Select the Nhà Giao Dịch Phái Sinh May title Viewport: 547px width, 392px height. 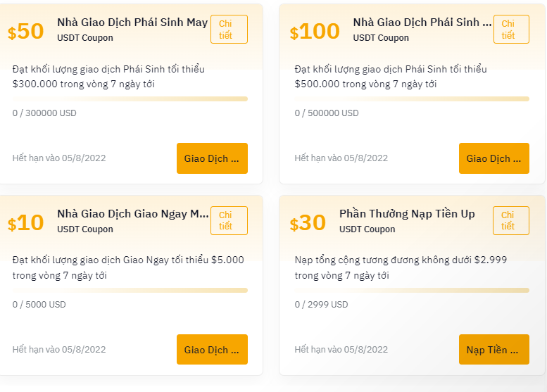(132, 23)
